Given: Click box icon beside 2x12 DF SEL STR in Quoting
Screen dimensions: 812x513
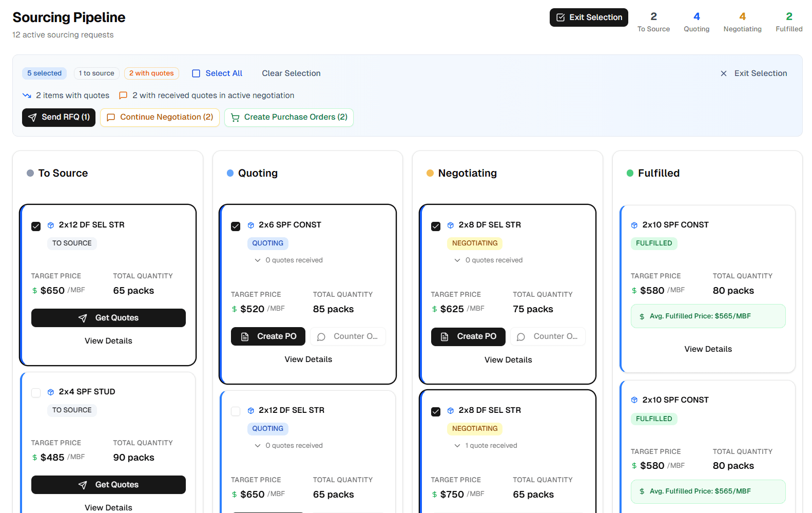Looking at the screenshot, I should coord(251,411).
